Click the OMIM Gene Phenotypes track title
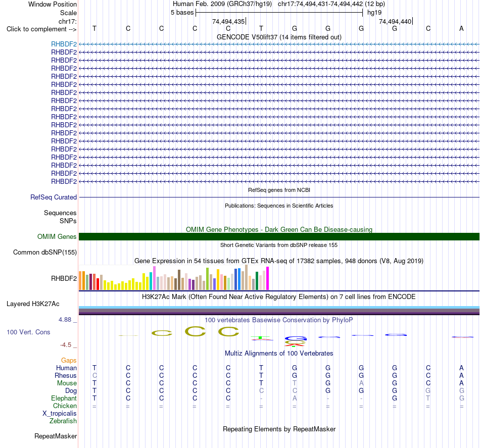The height and width of the screenshot is (448, 480). (x=279, y=229)
